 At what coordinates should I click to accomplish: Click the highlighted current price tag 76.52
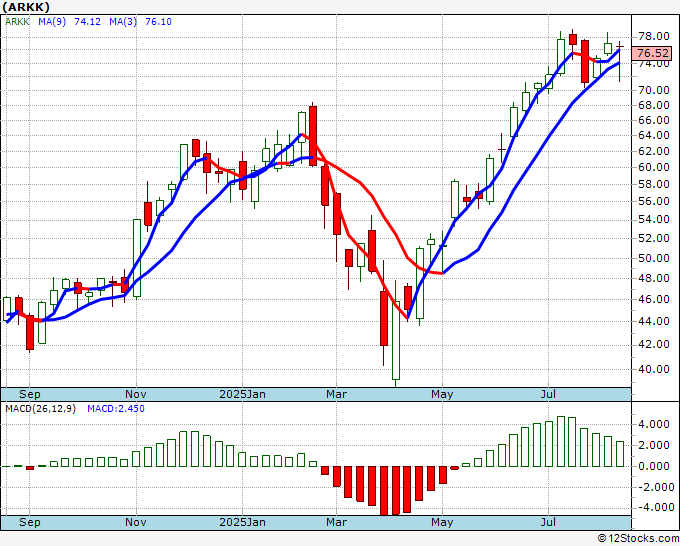(653, 53)
